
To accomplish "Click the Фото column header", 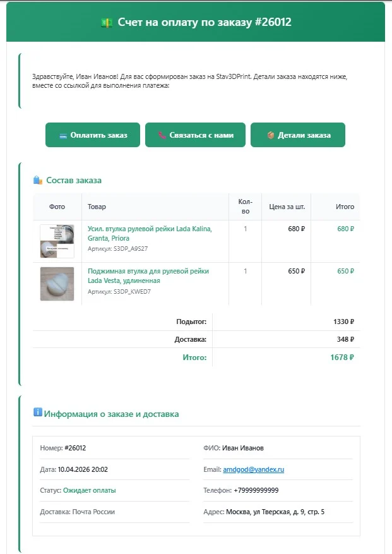I will coord(57,207).
